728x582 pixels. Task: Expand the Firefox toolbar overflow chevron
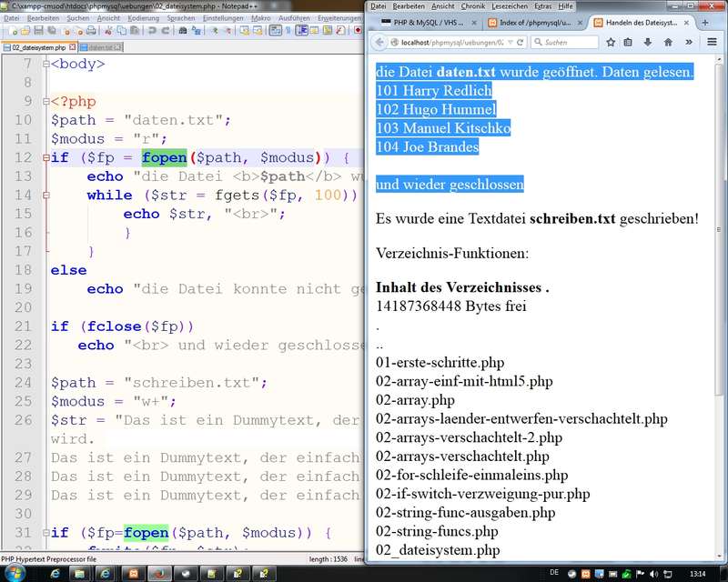(x=690, y=42)
